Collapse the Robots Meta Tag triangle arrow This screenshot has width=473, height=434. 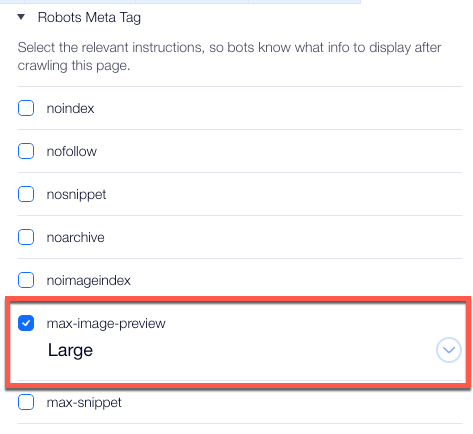click(x=21, y=17)
